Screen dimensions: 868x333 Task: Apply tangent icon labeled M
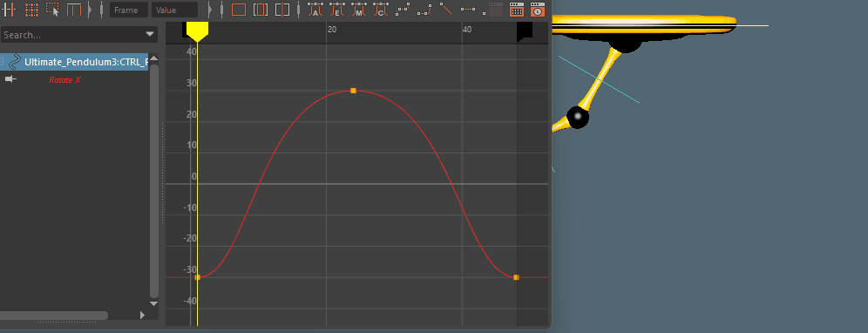pyautogui.click(x=358, y=10)
